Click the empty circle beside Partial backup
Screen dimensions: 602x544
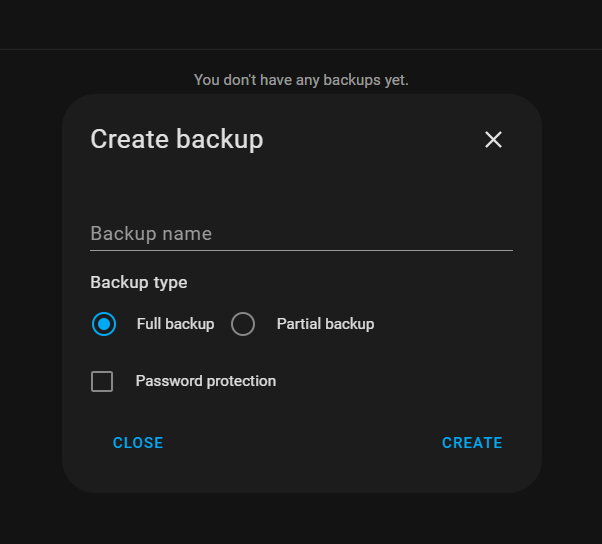243,324
